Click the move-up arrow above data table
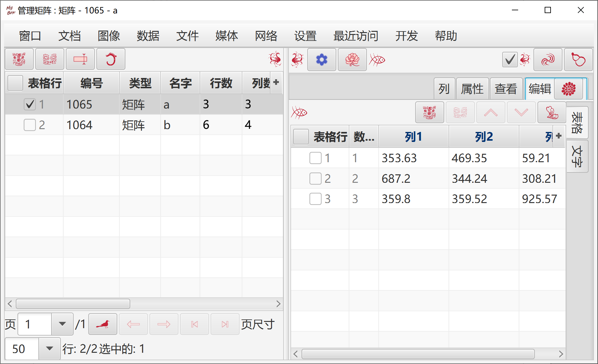Image resolution: width=598 pixels, height=364 pixels. tap(491, 112)
